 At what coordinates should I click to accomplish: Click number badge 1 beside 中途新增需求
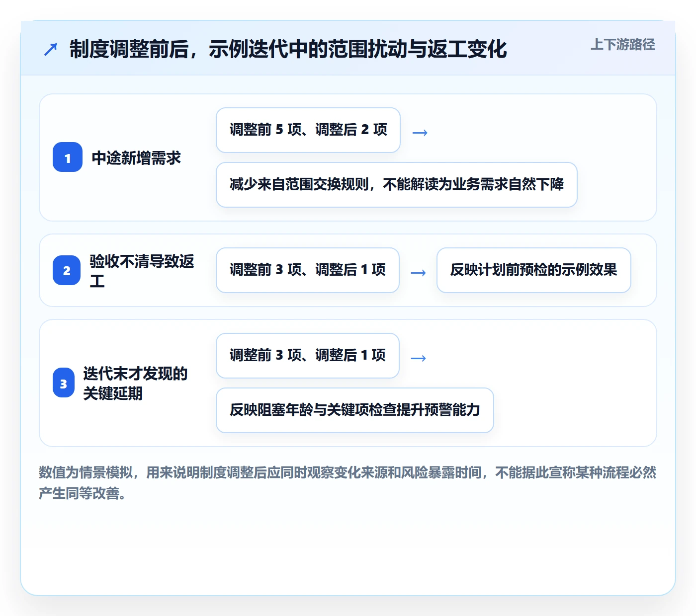click(x=68, y=157)
